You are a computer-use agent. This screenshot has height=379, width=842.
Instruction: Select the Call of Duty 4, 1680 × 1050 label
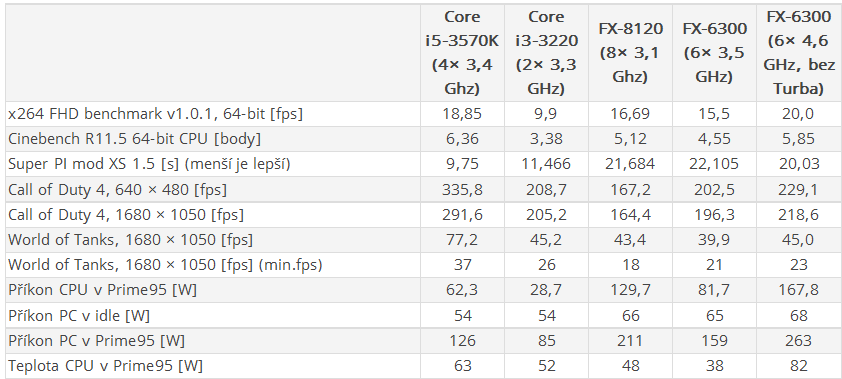pos(126,215)
